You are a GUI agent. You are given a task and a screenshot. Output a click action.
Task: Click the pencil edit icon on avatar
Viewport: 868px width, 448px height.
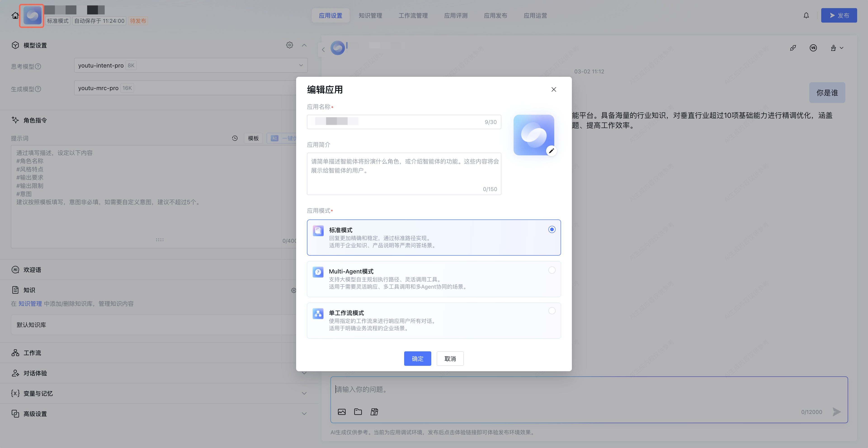pyautogui.click(x=551, y=151)
